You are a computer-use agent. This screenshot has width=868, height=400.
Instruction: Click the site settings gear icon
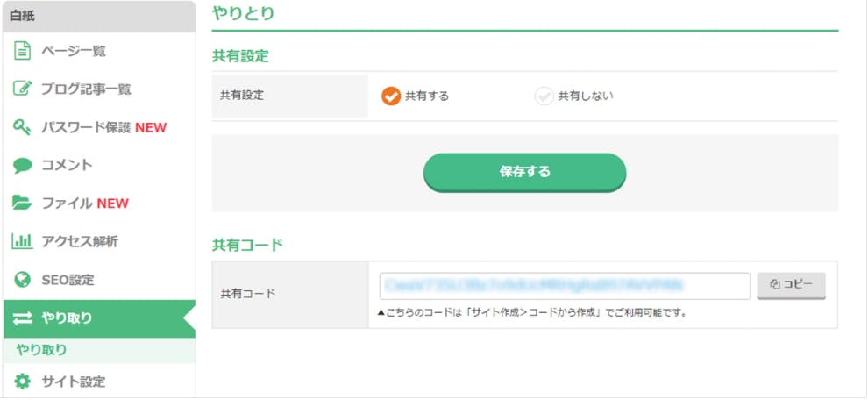pos(22,382)
